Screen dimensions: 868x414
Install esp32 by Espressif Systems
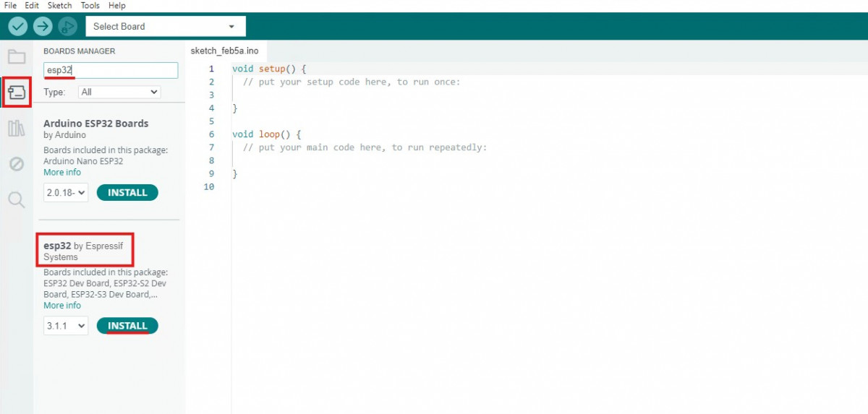[x=127, y=326]
